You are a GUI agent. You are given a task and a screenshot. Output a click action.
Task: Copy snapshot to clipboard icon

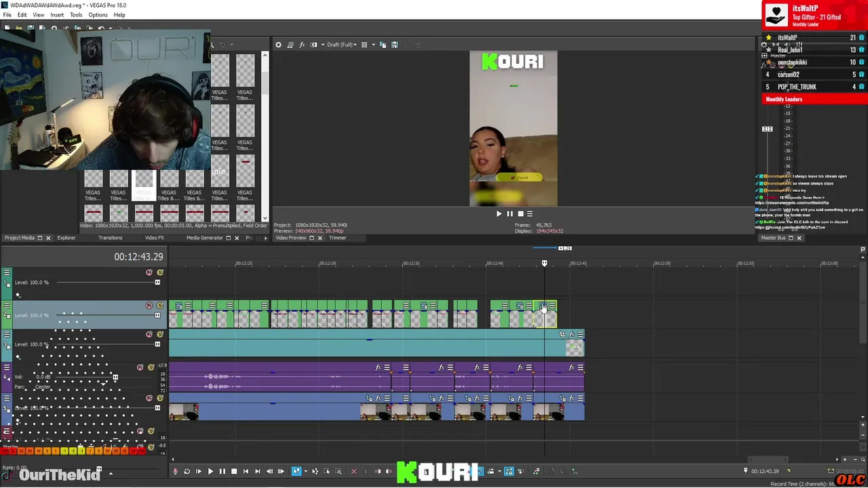[x=383, y=45]
